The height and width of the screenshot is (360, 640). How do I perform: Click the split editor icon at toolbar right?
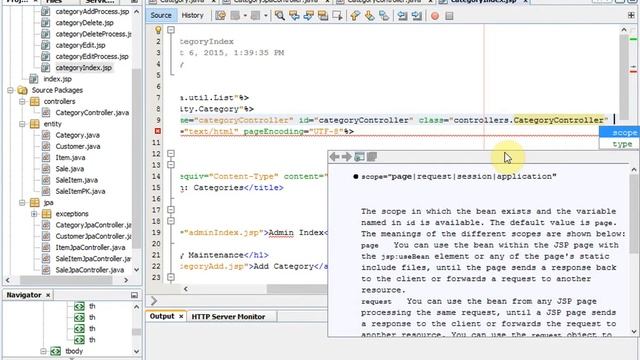[x=631, y=16]
